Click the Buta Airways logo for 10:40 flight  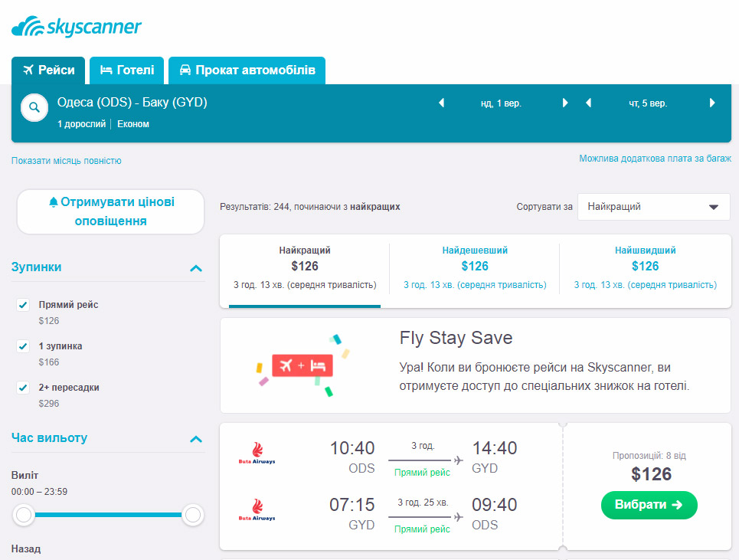point(257,453)
